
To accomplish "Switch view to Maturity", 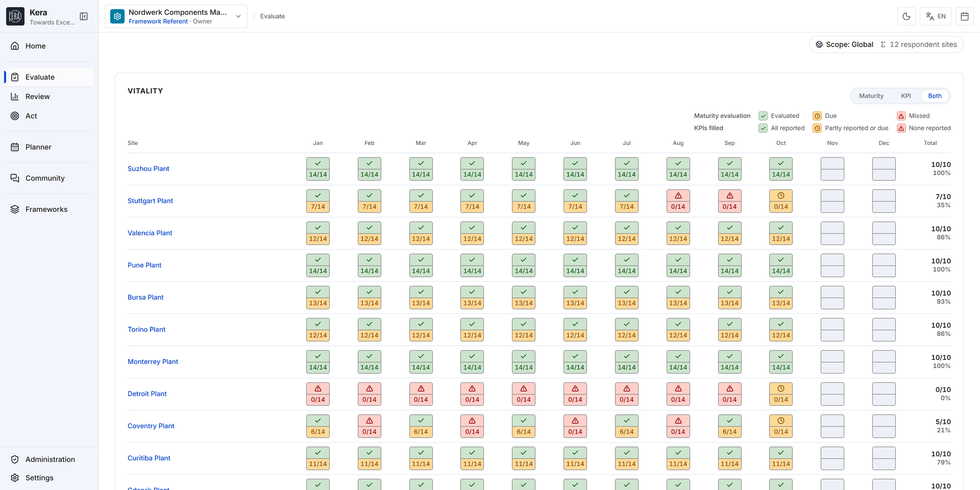I will 871,96.
